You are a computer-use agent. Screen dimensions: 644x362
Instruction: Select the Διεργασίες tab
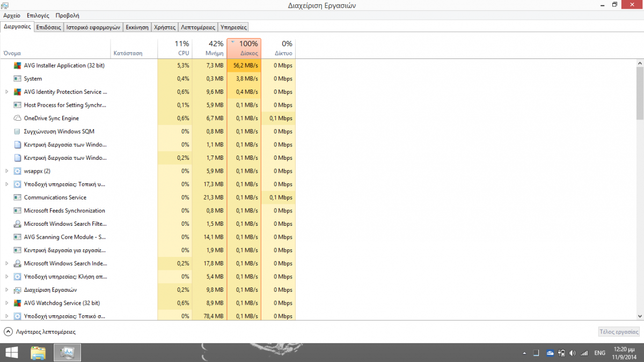(x=17, y=26)
